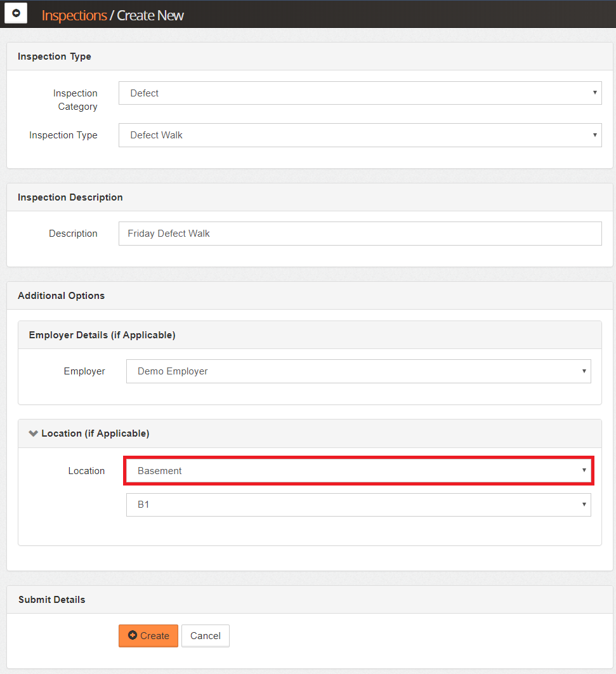This screenshot has height=674, width=616.
Task: Click the Create New breadcrumb text
Action: click(x=150, y=15)
